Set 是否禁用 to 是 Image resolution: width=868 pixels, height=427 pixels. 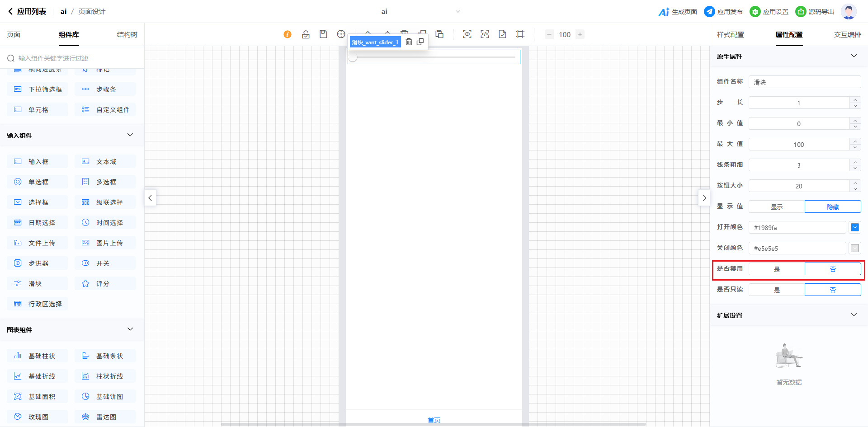(777, 269)
